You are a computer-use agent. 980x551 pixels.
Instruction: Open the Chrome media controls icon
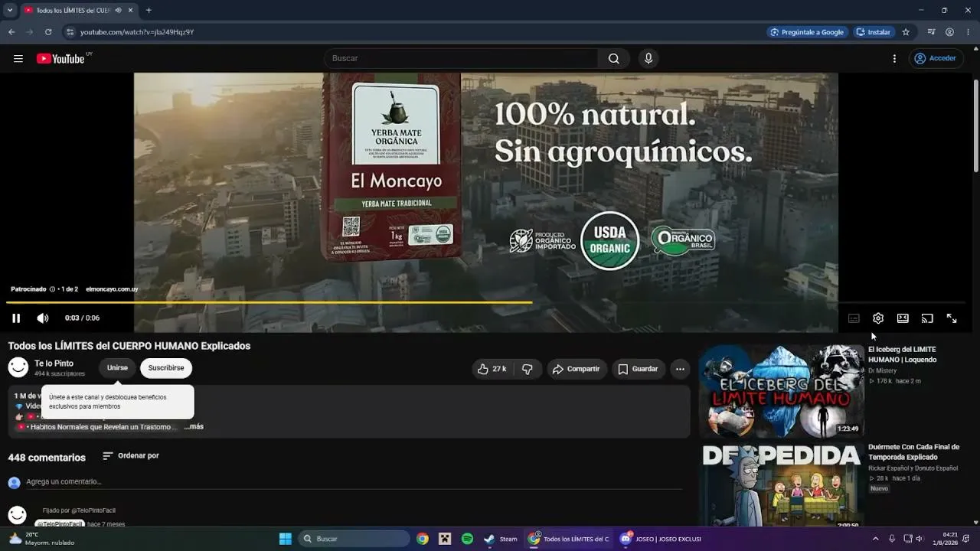point(931,32)
